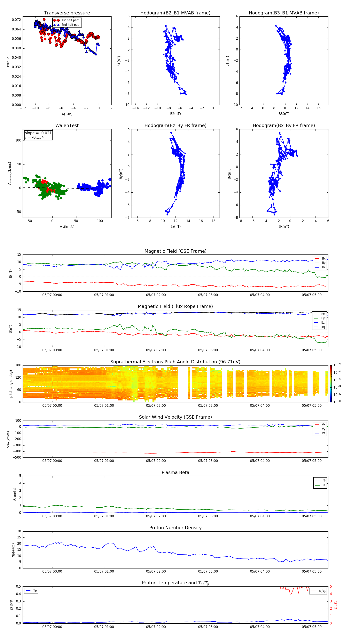Click the 'Pt(nPa)' y-axis label

coord(8,61)
